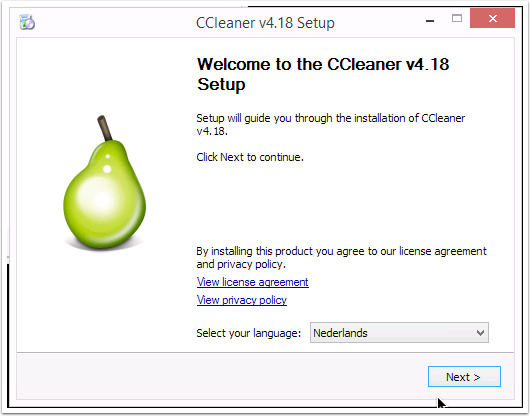Open the View license agreement link
The width and height of the screenshot is (530, 416).
[252, 282]
